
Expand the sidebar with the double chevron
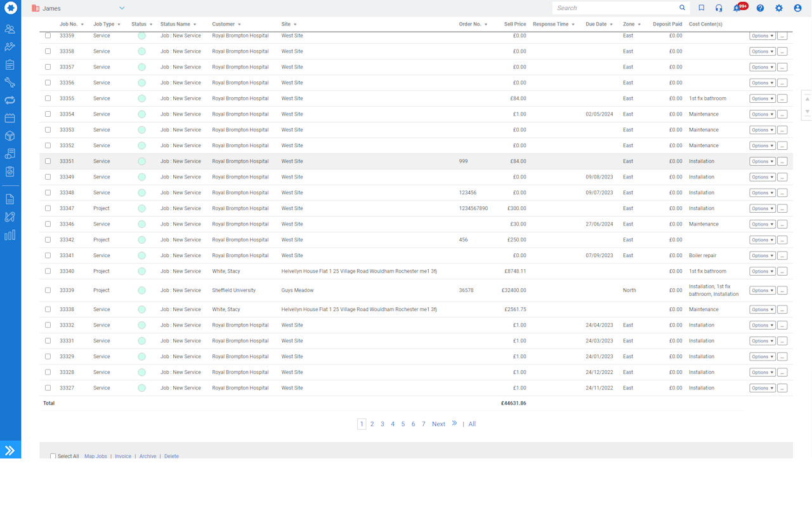point(10,451)
